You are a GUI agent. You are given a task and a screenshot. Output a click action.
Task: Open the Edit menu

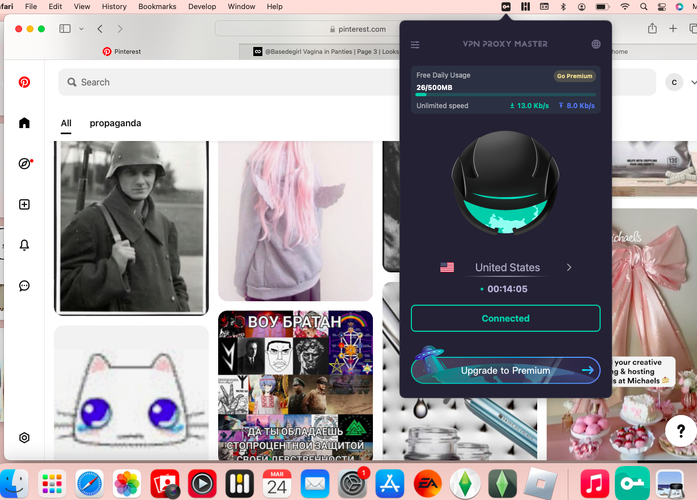tap(55, 7)
